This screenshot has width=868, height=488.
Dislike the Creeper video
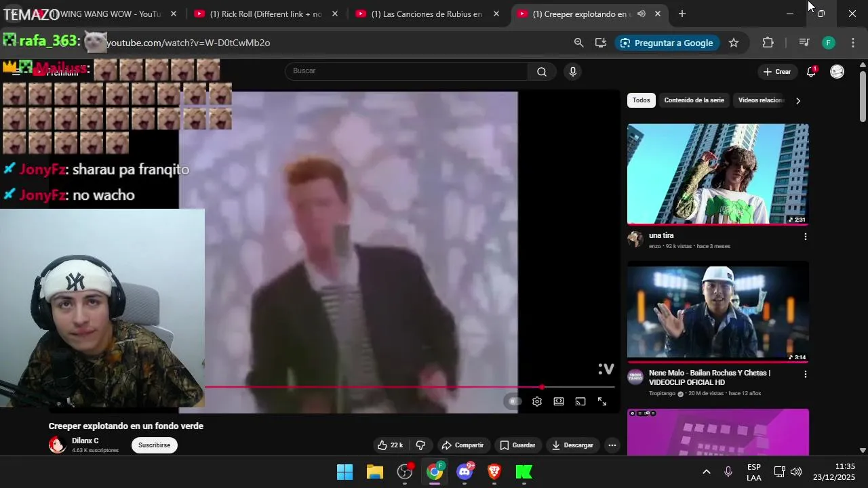point(420,445)
